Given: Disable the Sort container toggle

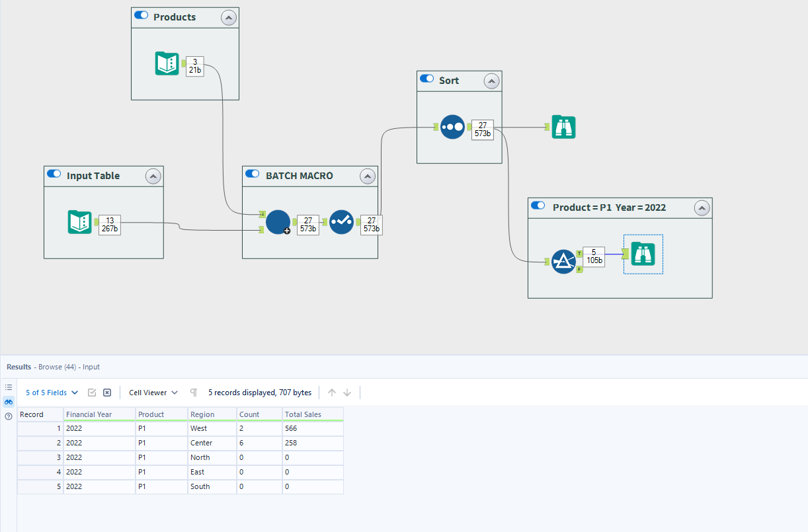Looking at the screenshot, I should point(426,79).
